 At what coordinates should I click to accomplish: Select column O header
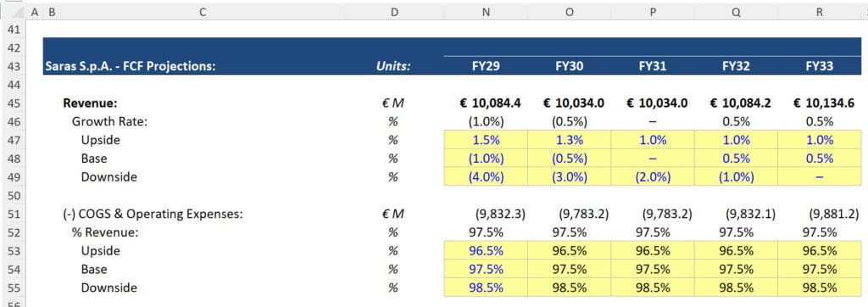[569, 12]
